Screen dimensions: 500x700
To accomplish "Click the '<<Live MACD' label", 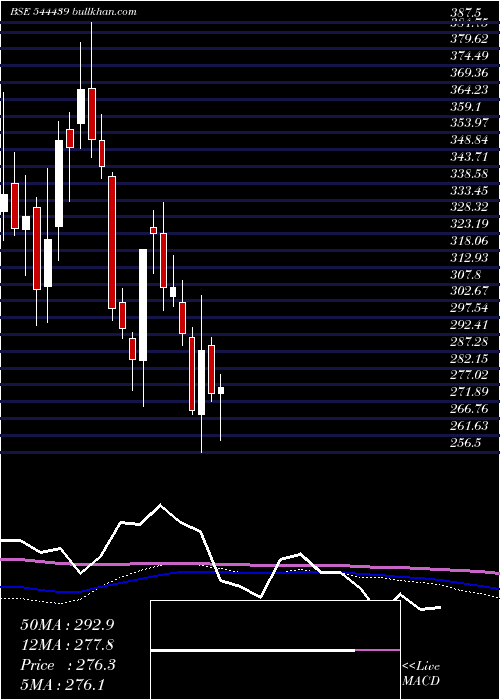I will pyautogui.click(x=421, y=674).
